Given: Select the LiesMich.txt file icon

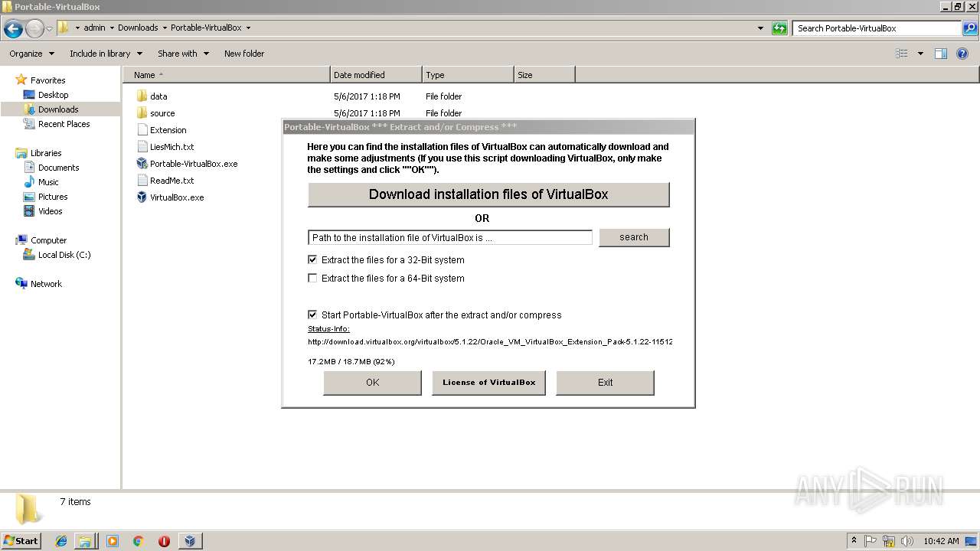Looking at the screenshot, I should [x=142, y=147].
